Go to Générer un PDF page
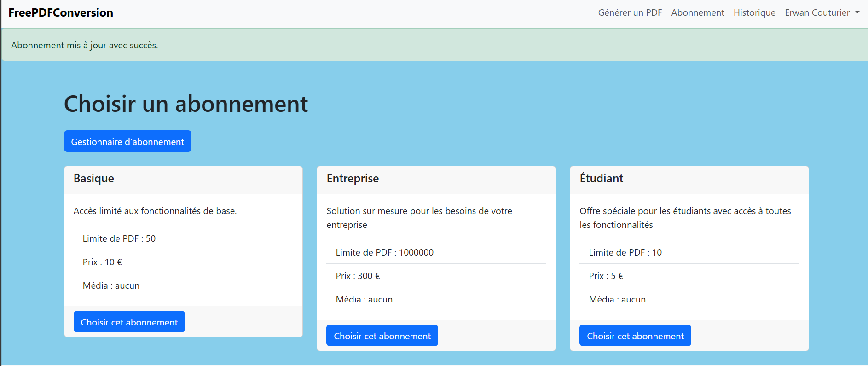The width and height of the screenshot is (868, 366). pyautogui.click(x=630, y=13)
